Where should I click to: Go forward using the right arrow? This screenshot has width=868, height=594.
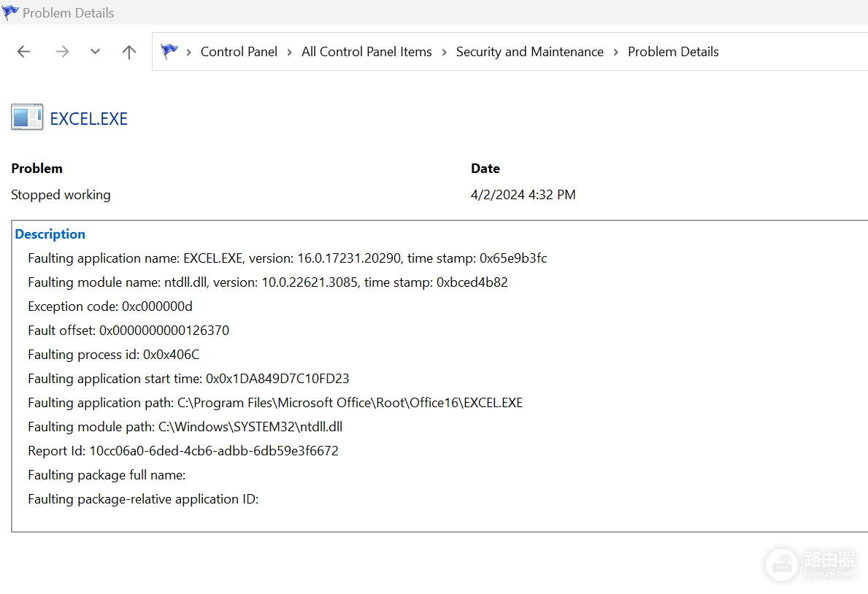point(62,52)
